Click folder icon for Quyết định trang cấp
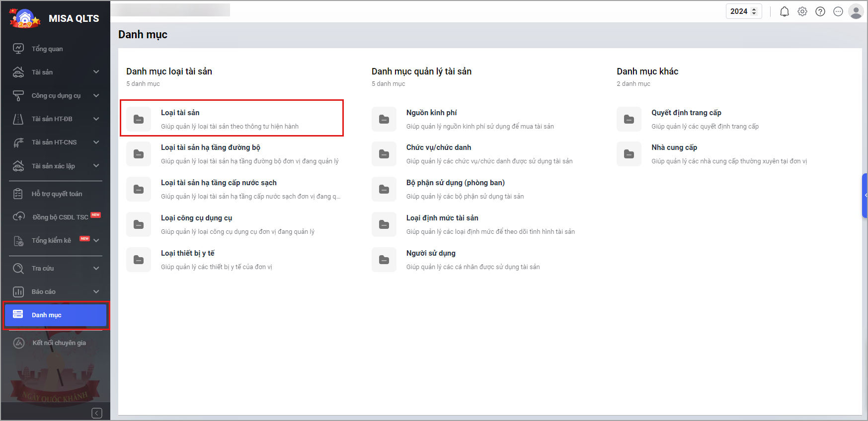 point(629,119)
